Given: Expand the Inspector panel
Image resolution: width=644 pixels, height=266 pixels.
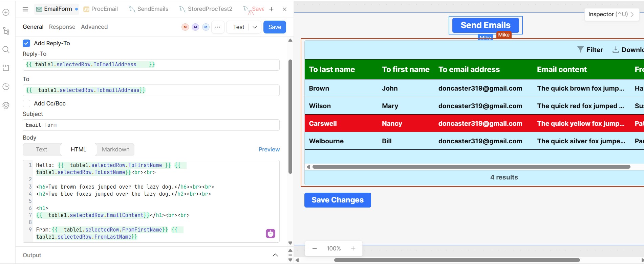Looking at the screenshot, I should 611,14.
